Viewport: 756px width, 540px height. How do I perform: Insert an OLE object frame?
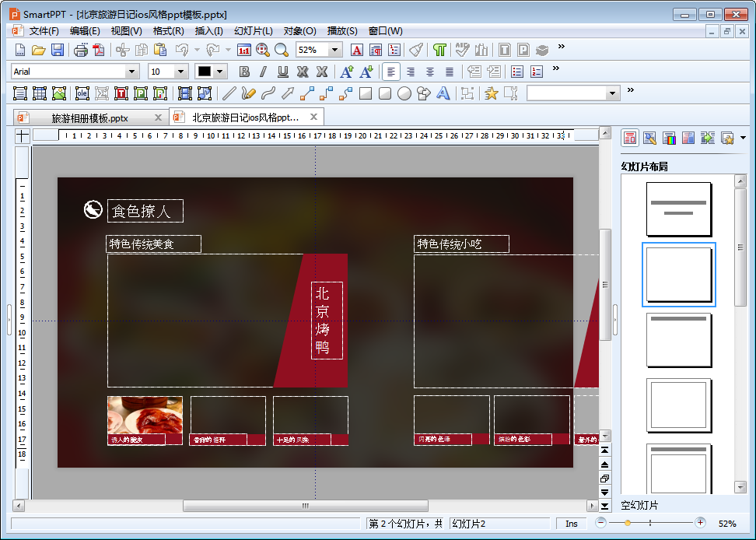(82, 93)
